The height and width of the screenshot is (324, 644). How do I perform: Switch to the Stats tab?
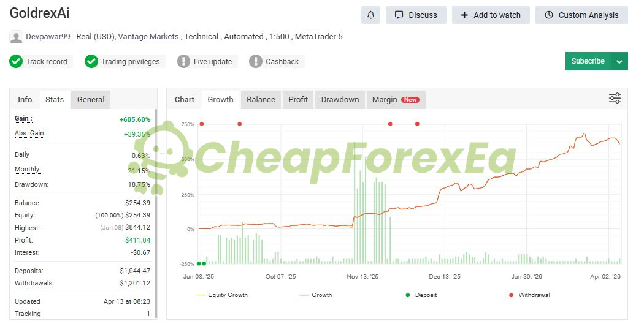(x=55, y=100)
